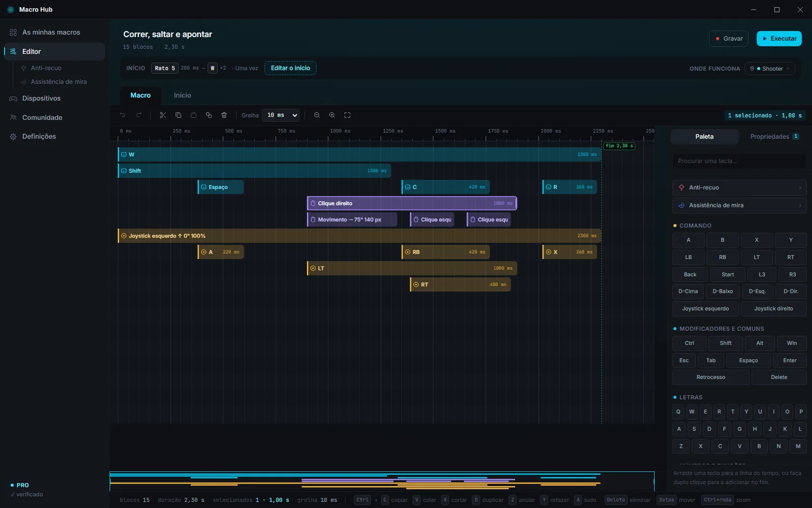
Task: Cut the selected block with scissors icon
Action: point(163,115)
